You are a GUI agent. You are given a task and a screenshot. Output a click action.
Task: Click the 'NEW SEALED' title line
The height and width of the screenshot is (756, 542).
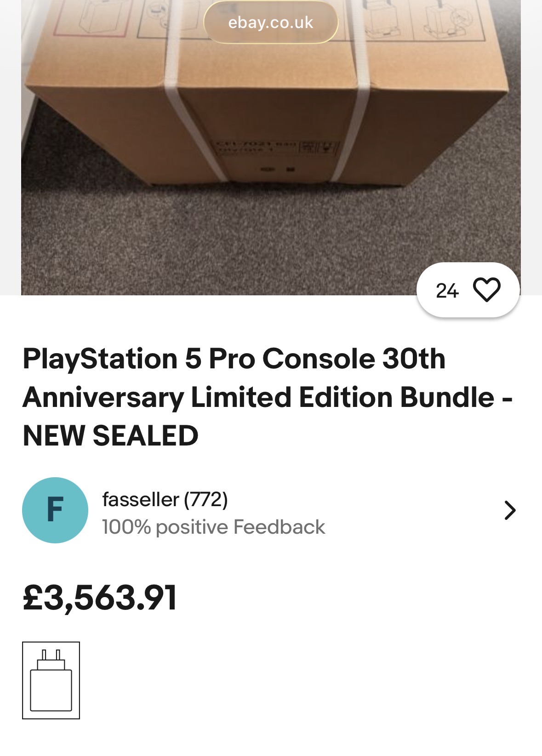click(110, 435)
